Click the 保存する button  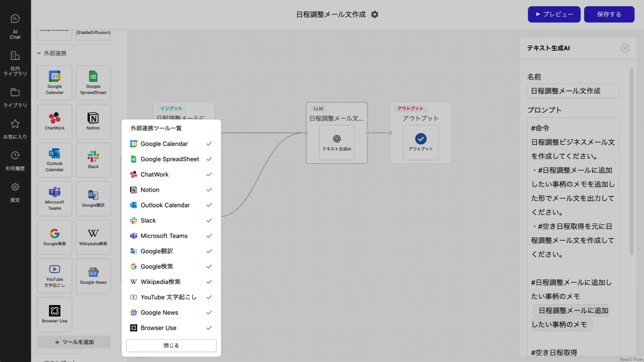[609, 14]
